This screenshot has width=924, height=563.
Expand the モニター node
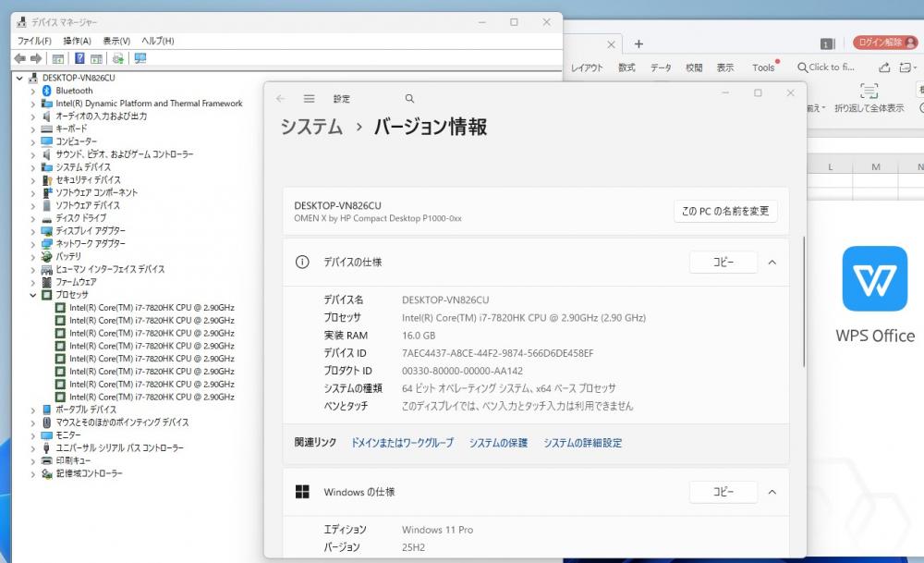tap(33, 435)
